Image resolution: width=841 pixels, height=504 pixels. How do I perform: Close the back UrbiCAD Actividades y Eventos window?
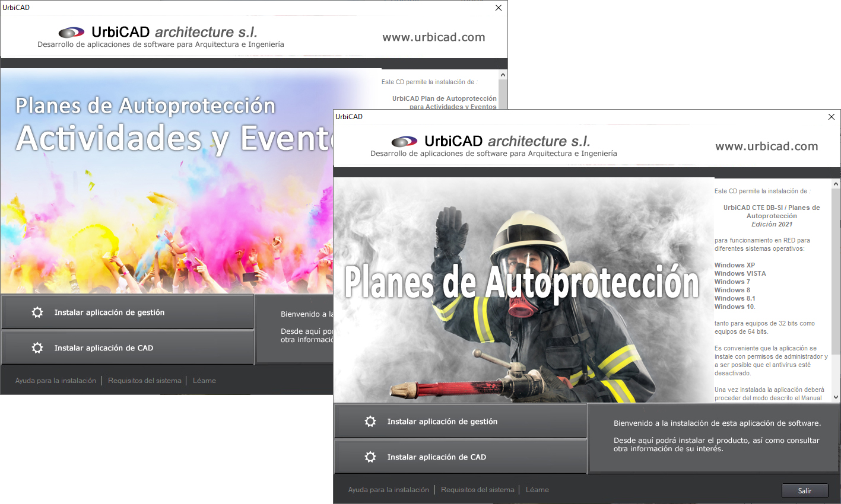click(498, 8)
